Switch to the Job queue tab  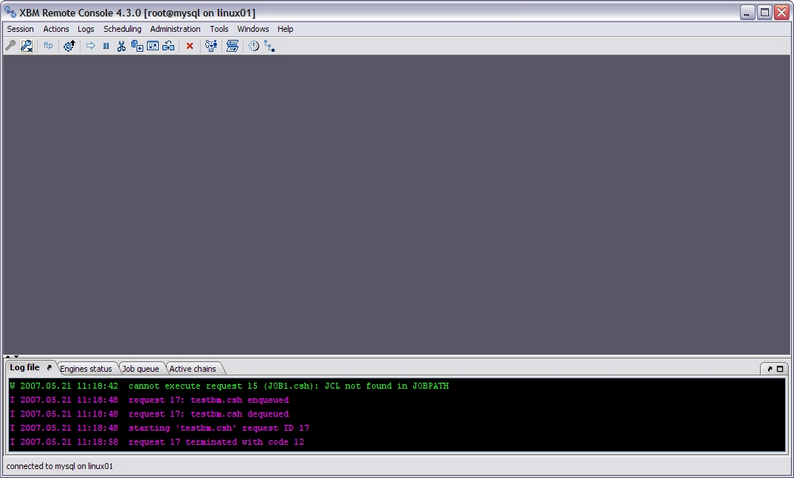click(x=140, y=369)
